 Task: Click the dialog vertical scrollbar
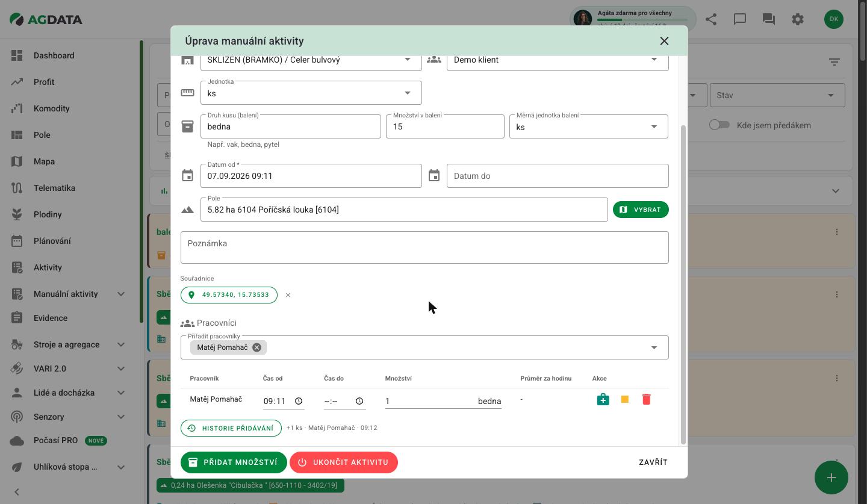point(683,285)
